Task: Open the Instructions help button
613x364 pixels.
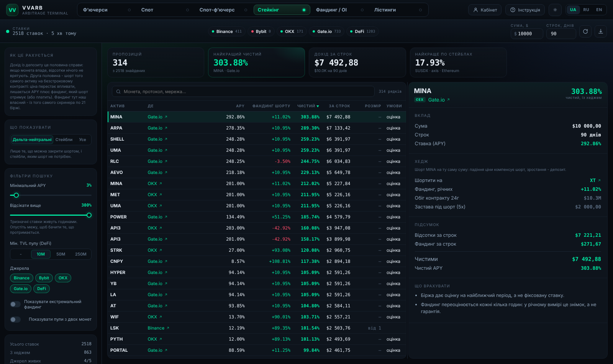Action: point(525,10)
